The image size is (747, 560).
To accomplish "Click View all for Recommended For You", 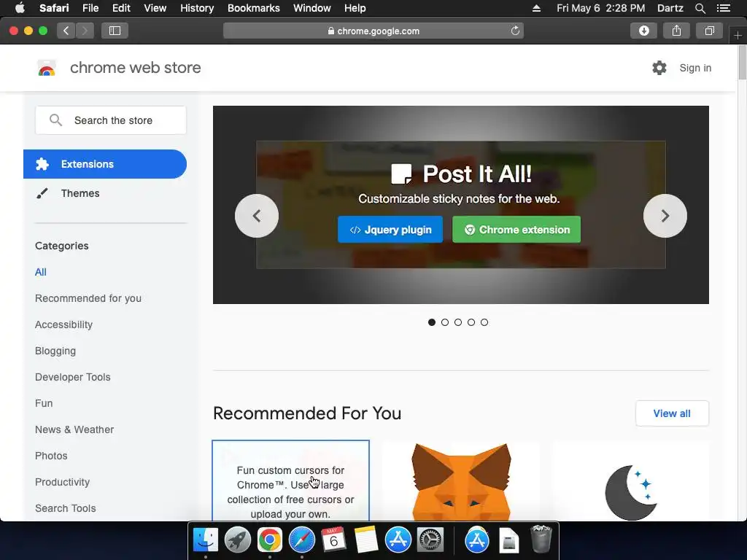I will point(672,413).
